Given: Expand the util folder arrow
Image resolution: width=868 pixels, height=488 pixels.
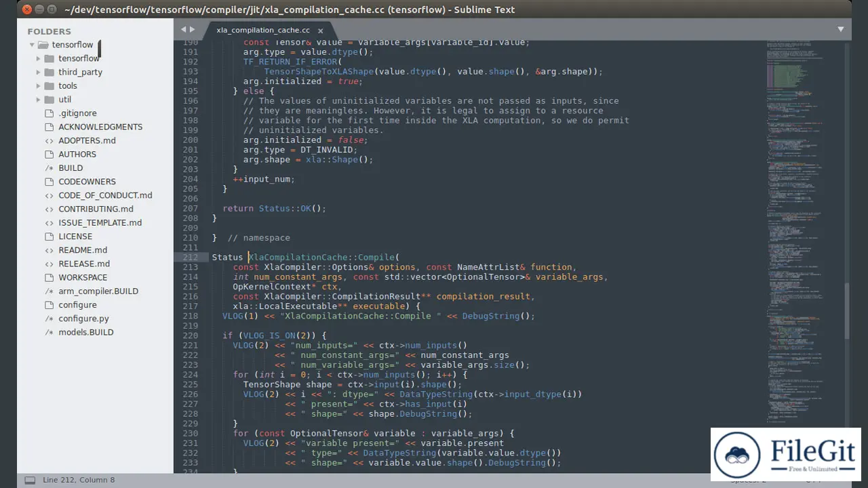Looking at the screenshot, I should pyautogui.click(x=39, y=100).
